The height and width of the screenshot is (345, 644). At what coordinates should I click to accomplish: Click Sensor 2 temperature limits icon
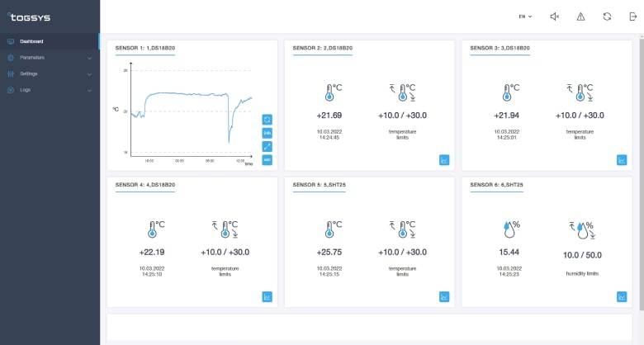(403, 92)
